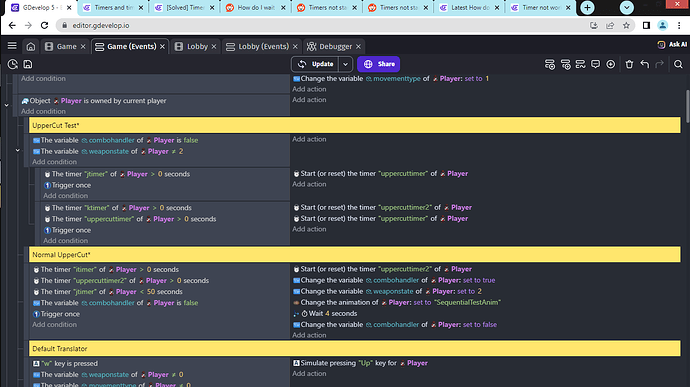Collapse the Player owned by current player event

(7, 105)
